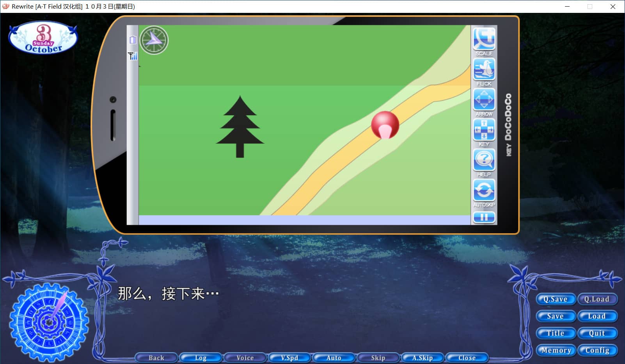Return to Title screen
This screenshot has width=625, height=364.
[x=556, y=333]
